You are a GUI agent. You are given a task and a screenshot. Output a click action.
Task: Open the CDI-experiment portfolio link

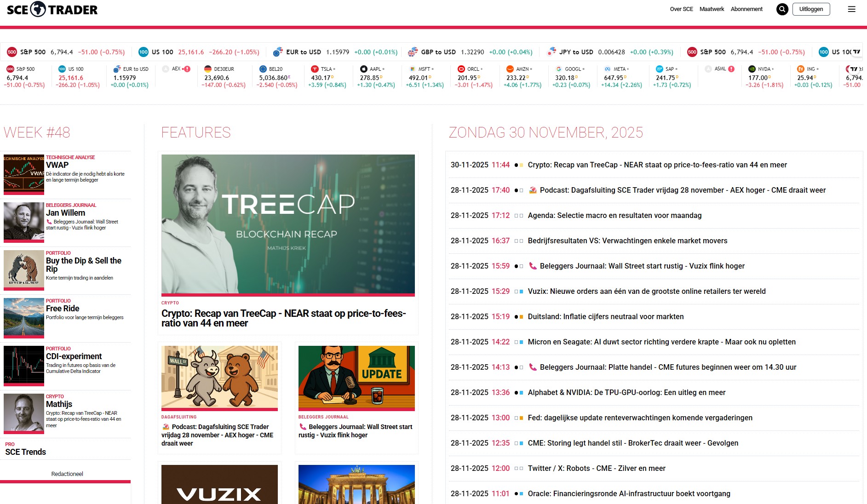coord(74,356)
